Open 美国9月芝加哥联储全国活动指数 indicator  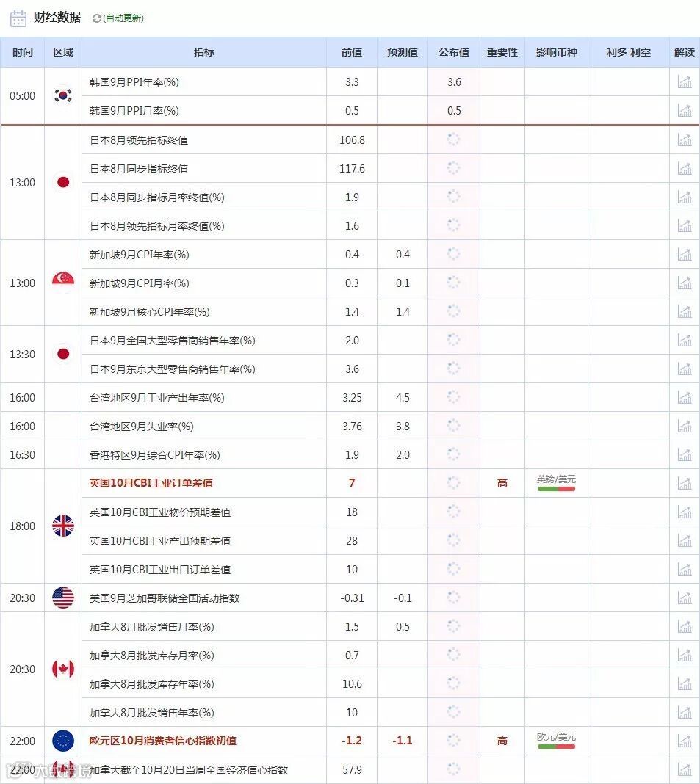pos(165,598)
